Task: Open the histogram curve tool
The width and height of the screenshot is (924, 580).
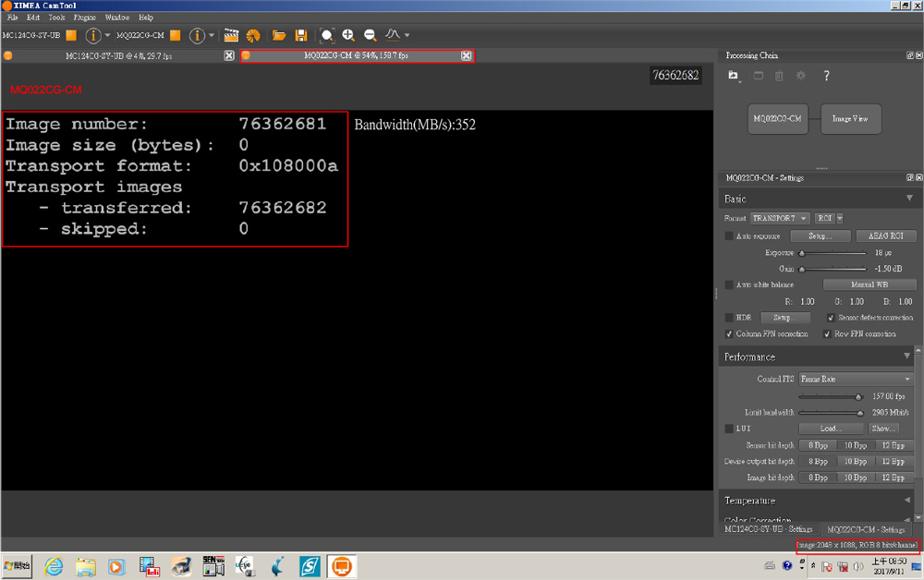Action: tap(393, 35)
